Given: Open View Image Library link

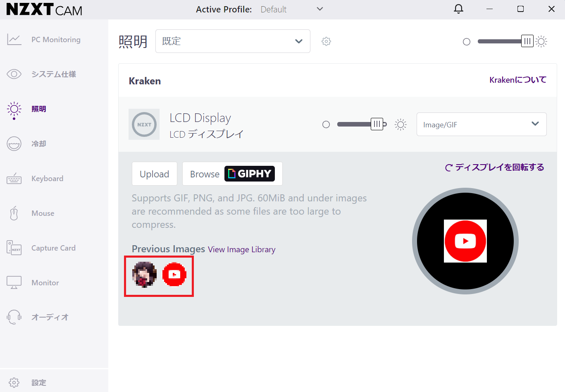Looking at the screenshot, I should [x=241, y=249].
